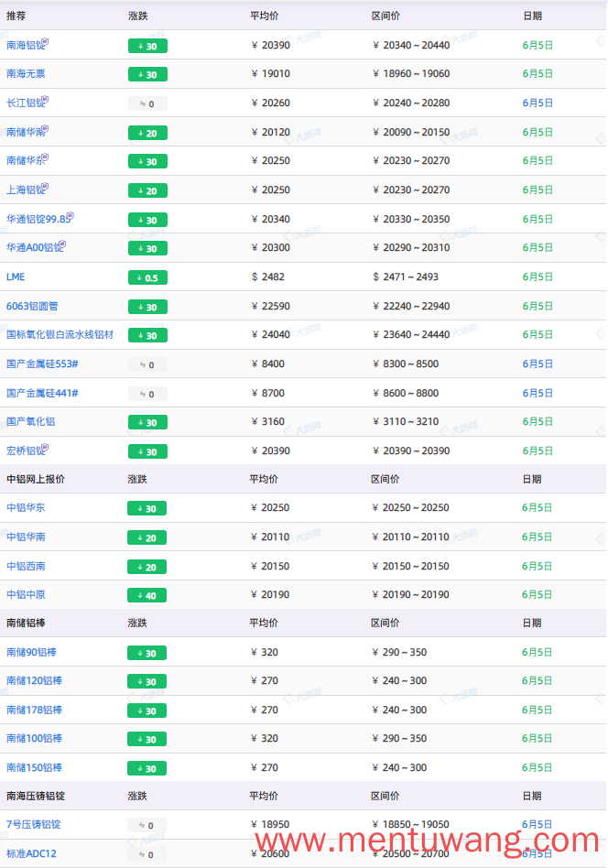This screenshot has width=608, height=868.
Task: Click the purple icon beside 华通铝锭99.85
Action: [71, 215]
